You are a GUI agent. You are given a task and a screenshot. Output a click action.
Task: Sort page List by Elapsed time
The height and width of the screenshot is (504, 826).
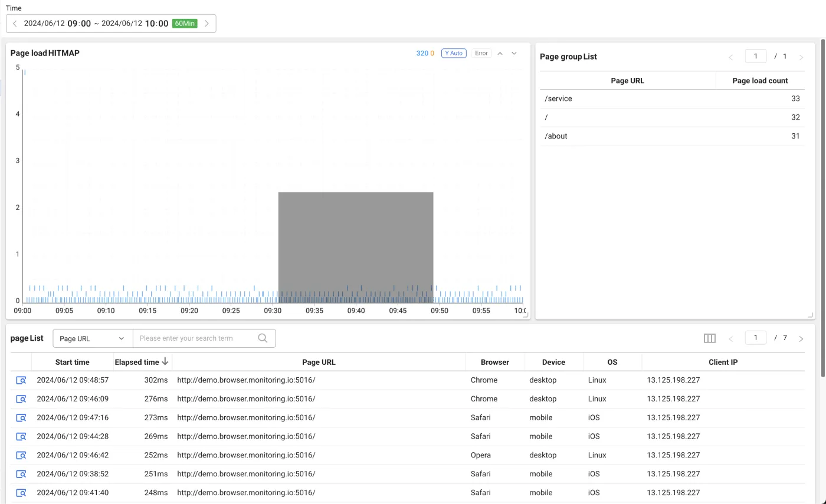point(142,362)
